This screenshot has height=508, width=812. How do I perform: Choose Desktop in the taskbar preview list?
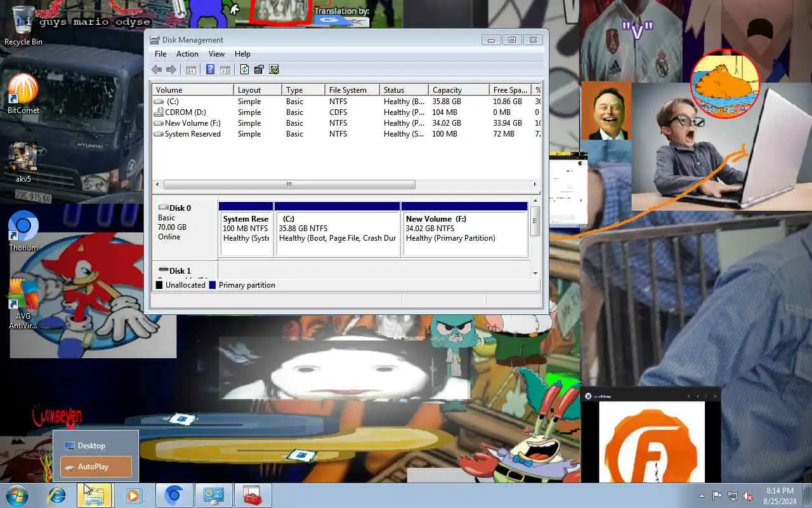click(96, 446)
